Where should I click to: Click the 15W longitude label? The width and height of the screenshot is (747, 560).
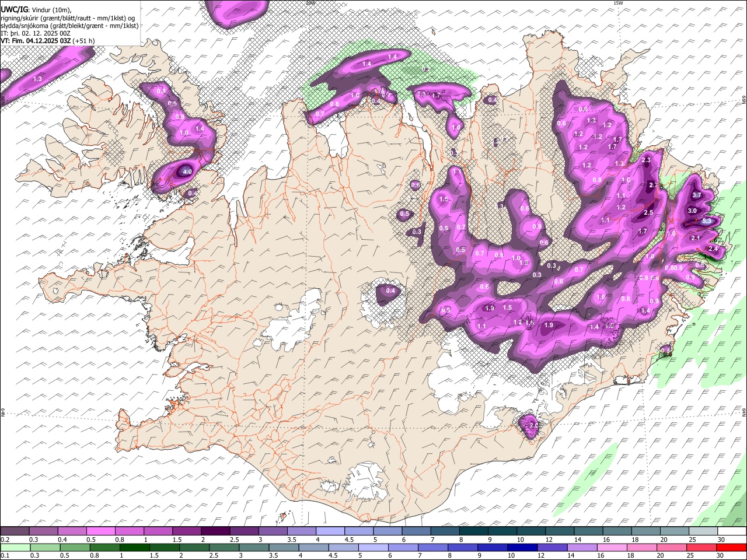618,3
